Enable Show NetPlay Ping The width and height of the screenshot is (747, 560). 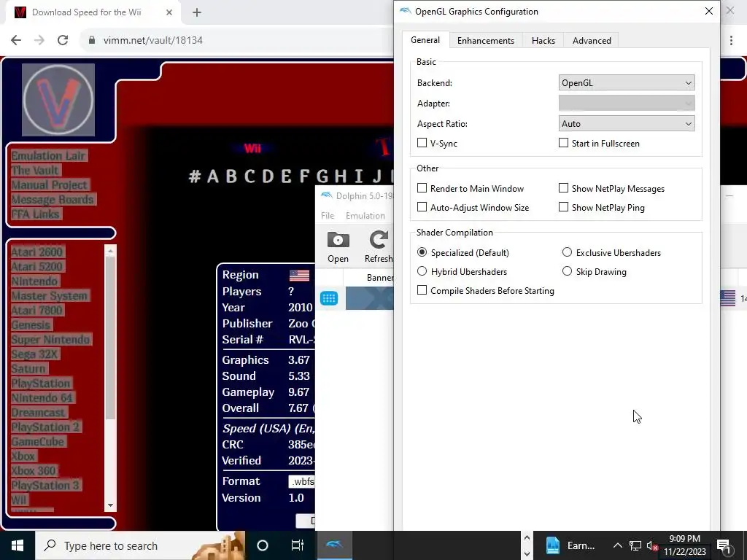563,207
